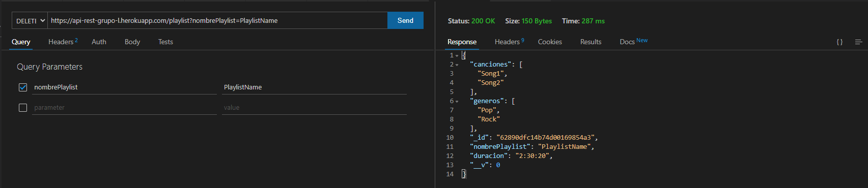Click the Time 287 ms text

point(583,21)
